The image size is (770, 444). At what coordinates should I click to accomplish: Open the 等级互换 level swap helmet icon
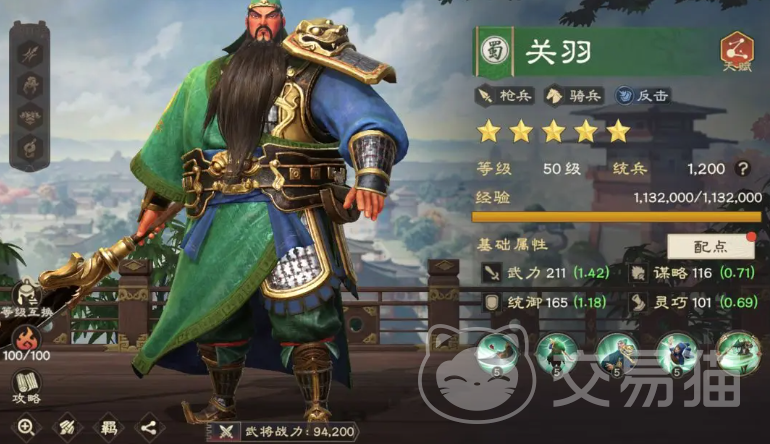coord(26,298)
